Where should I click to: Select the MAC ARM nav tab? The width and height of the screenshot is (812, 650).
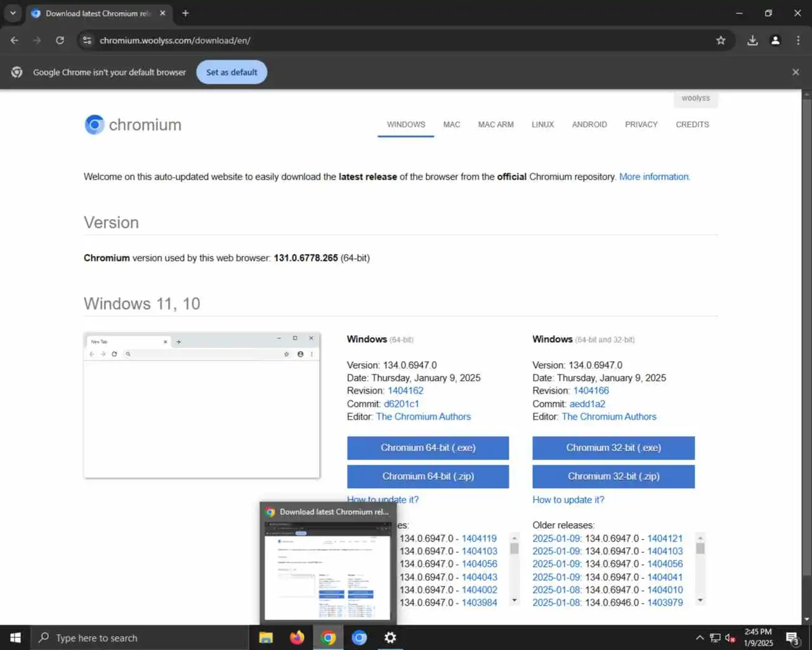(495, 124)
